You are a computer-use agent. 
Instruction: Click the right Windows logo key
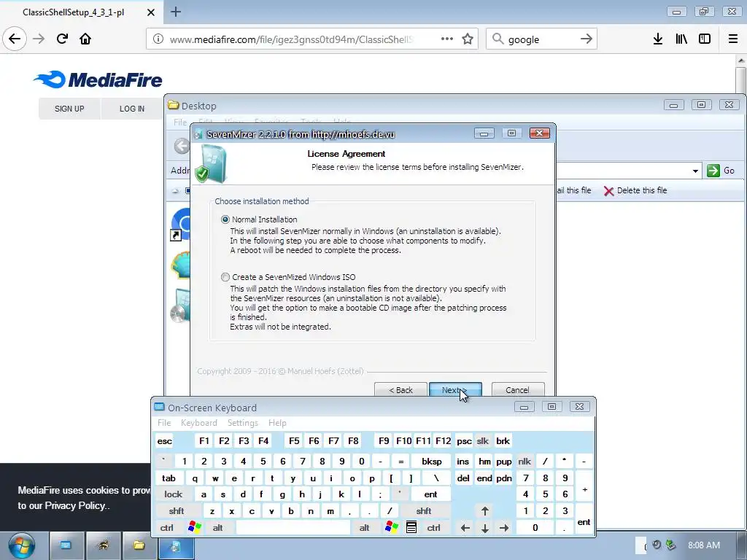[392, 528]
